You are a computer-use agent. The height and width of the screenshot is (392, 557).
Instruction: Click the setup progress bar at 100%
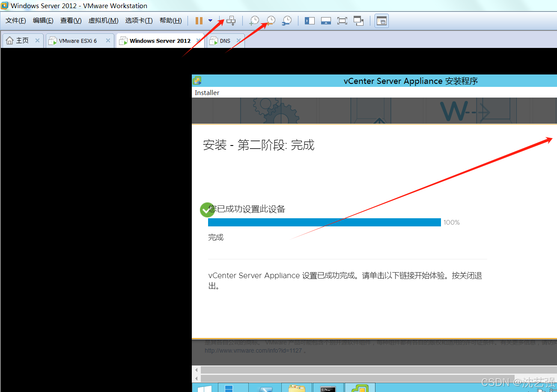[325, 222]
